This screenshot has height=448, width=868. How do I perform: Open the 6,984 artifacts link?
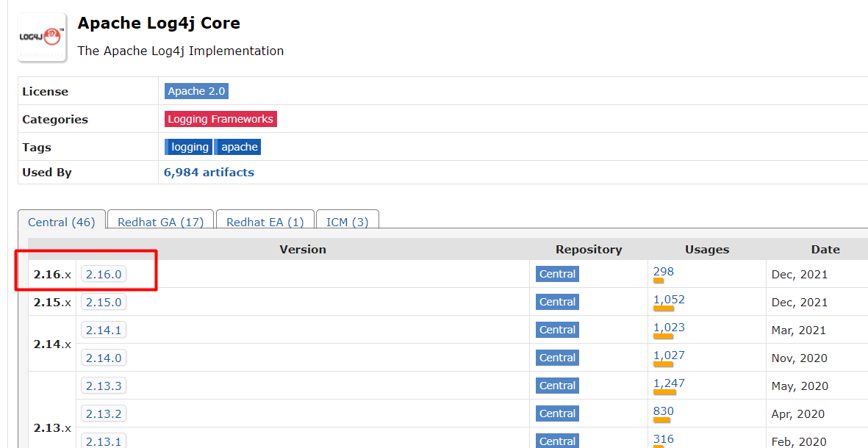pyautogui.click(x=209, y=172)
